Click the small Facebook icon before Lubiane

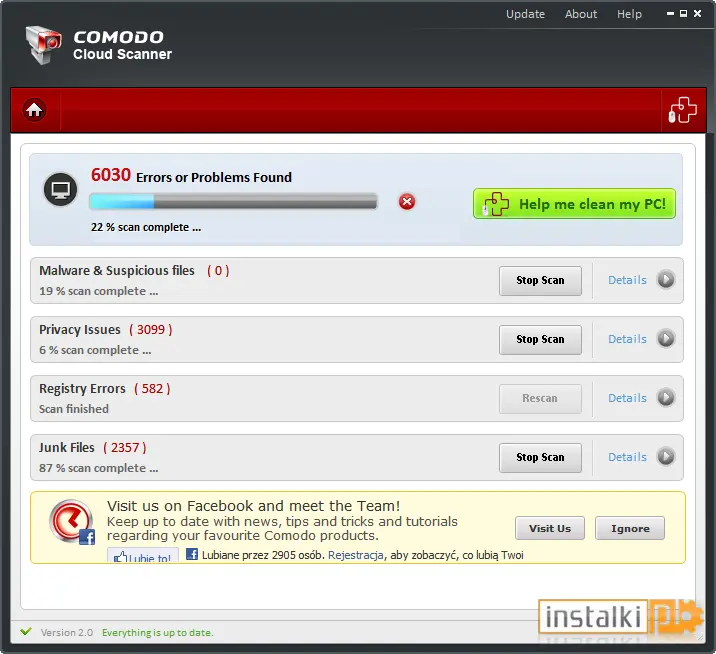pos(192,554)
